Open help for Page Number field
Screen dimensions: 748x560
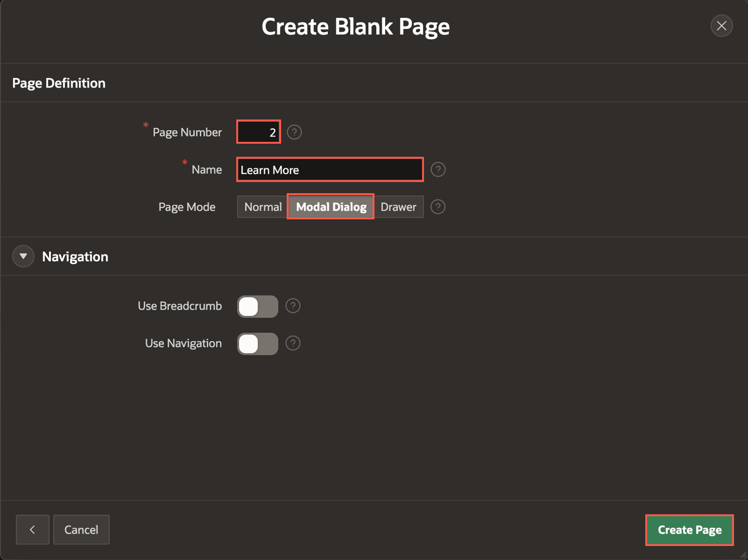295,133
